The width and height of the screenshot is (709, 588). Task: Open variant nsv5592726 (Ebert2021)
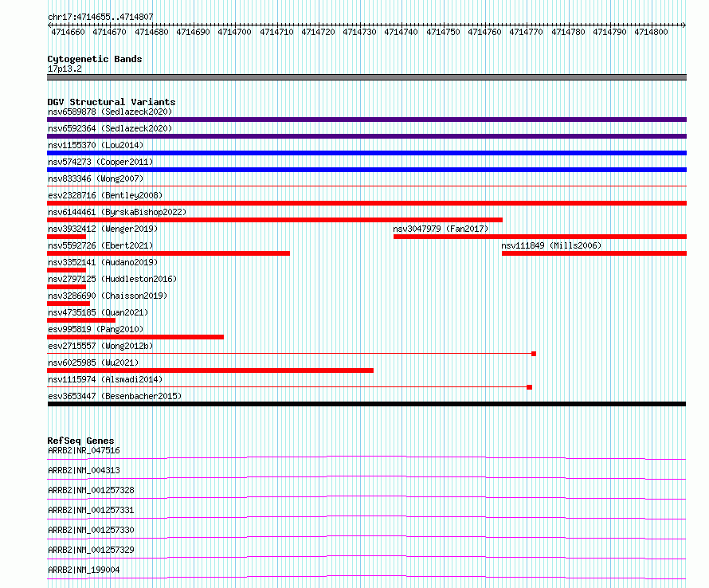(100, 245)
